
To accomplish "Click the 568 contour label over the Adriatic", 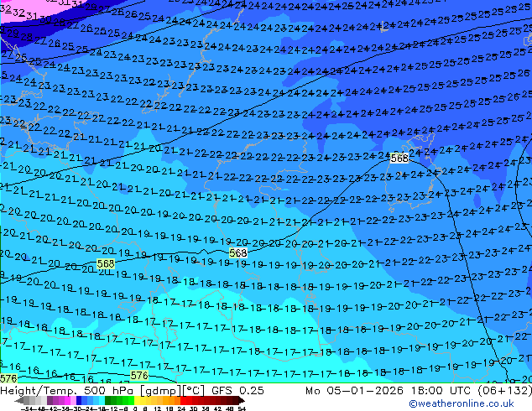I will 238,253.
